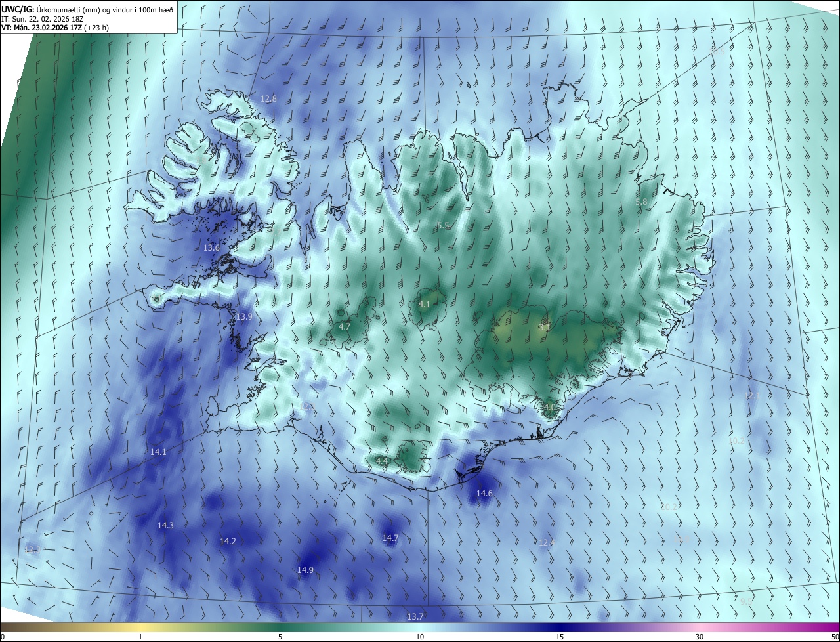
Task: Click the 13.7 value near colorbar
Action: [x=415, y=617]
